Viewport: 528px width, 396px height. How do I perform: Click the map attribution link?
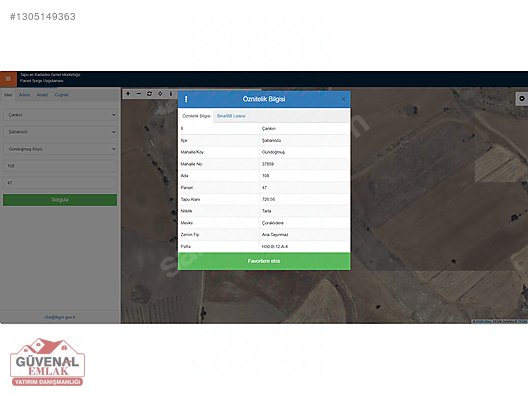500,321
